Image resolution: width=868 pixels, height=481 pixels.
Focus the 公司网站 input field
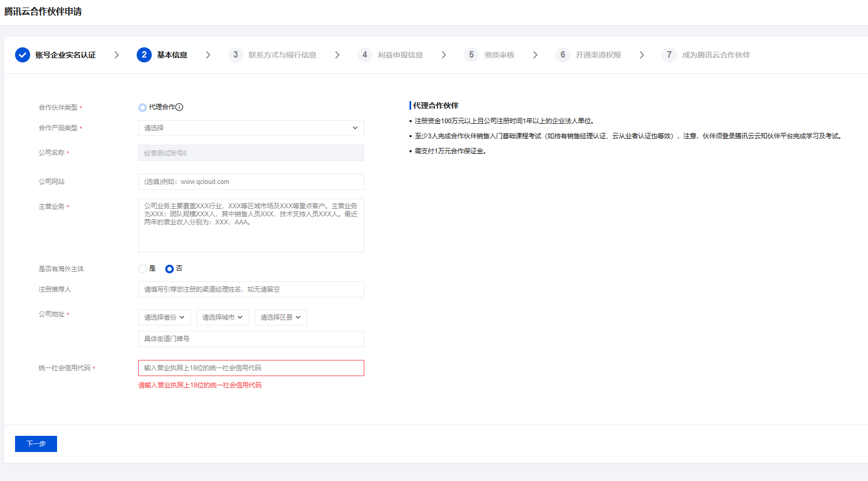(251, 182)
